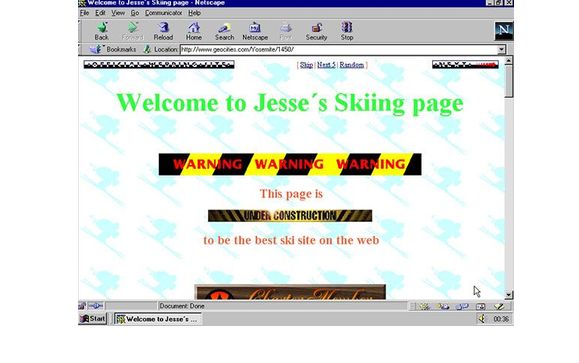Click the Netscape N logo
The width and height of the screenshot is (579, 363).
pos(504,31)
